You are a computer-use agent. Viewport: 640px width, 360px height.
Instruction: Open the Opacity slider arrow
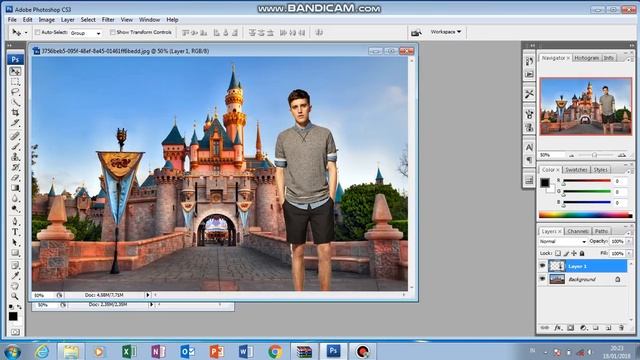628,241
